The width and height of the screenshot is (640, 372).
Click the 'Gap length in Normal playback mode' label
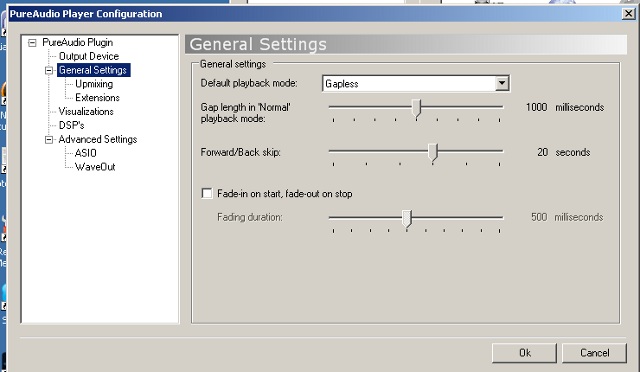pos(245,113)
